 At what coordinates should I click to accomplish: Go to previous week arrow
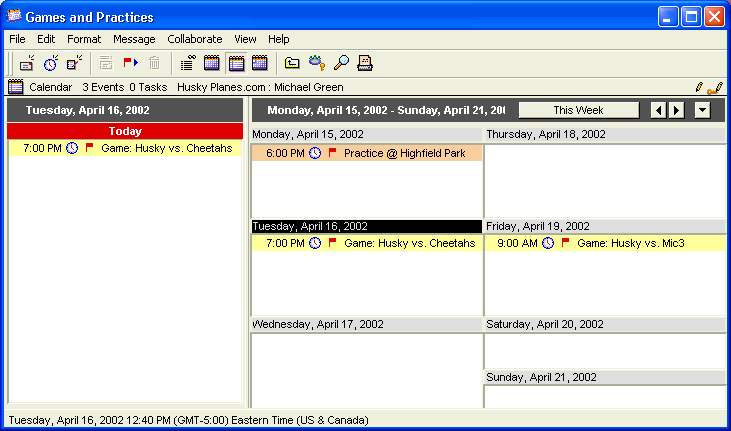coord(658,110)
